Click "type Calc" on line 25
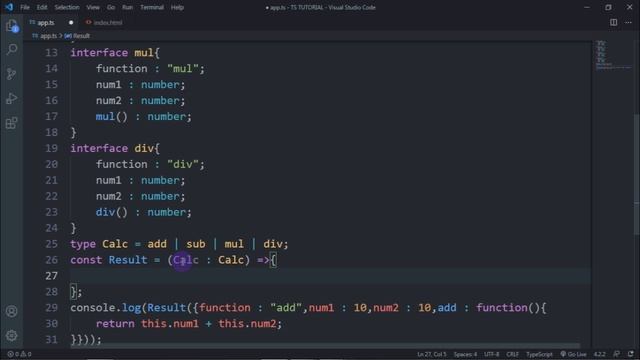The image size is (640, 360). [99, 244]
